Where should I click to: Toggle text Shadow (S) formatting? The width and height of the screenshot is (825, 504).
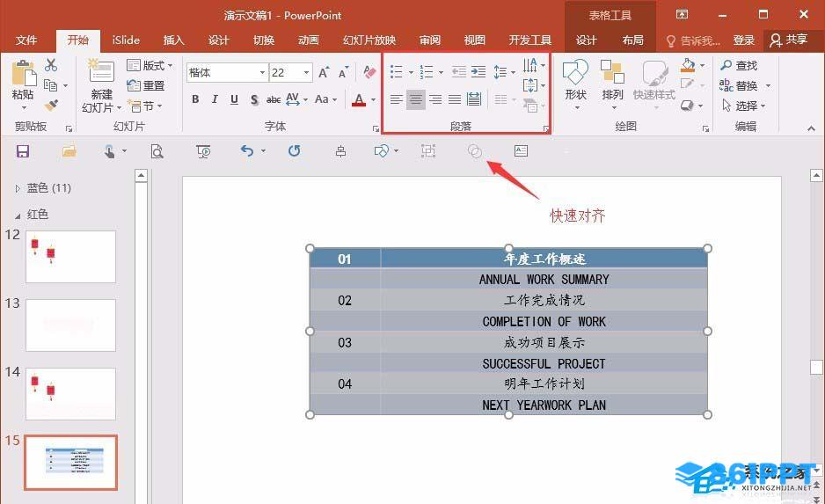coord(254,99)
